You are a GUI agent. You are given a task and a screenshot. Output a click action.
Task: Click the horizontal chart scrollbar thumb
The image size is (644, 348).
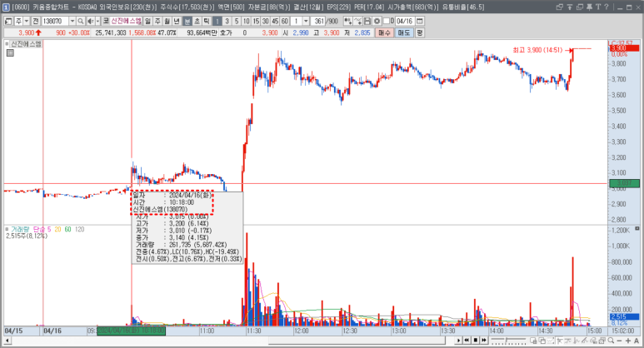click(x=357, y=341)
